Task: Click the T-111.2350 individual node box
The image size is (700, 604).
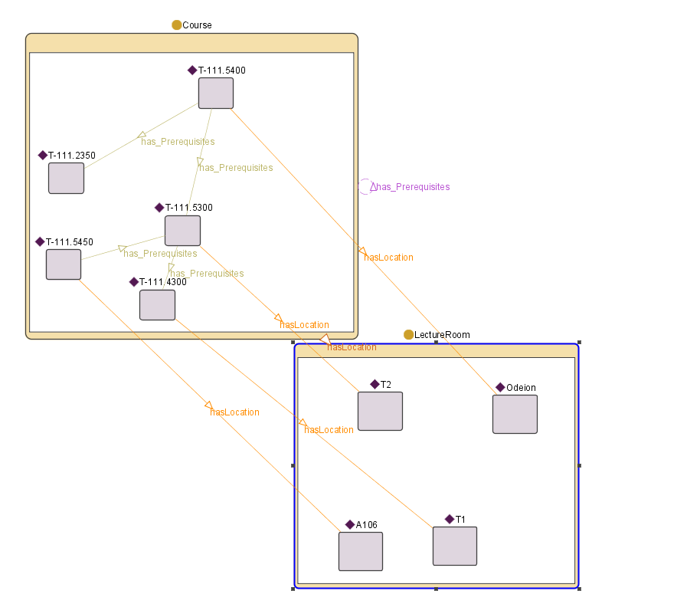Action: pos(66,178)
